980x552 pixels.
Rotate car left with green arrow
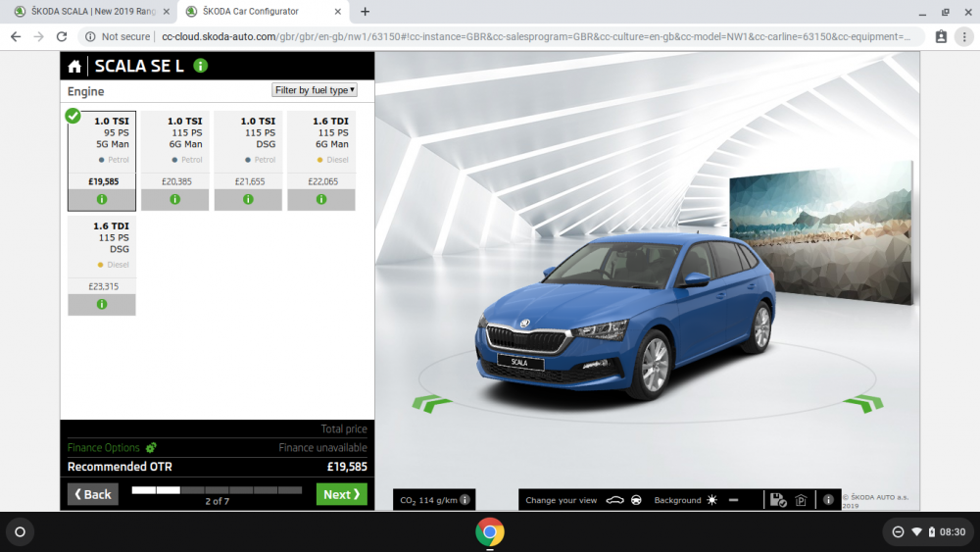click(432, 403)
